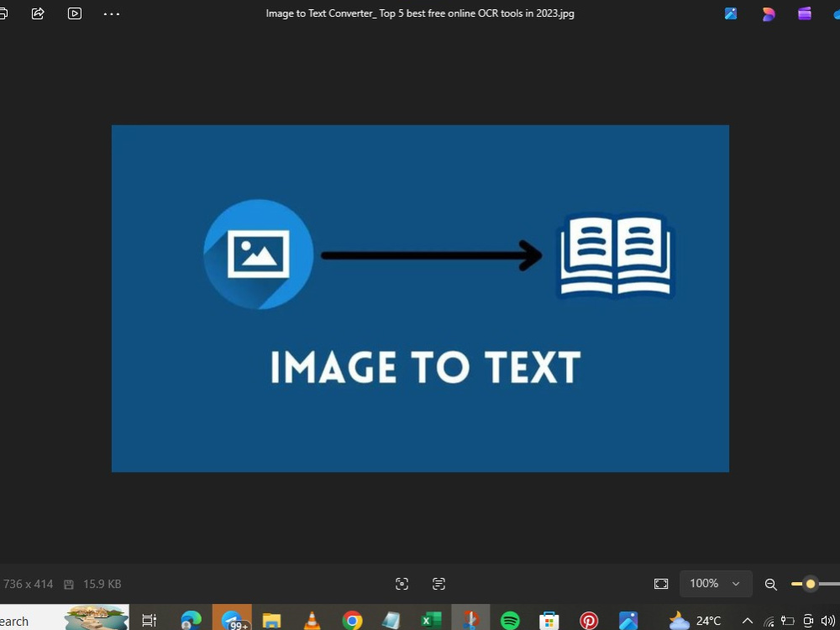
Task: Open Photos app icon on taskbar
Action: (628, 621)
